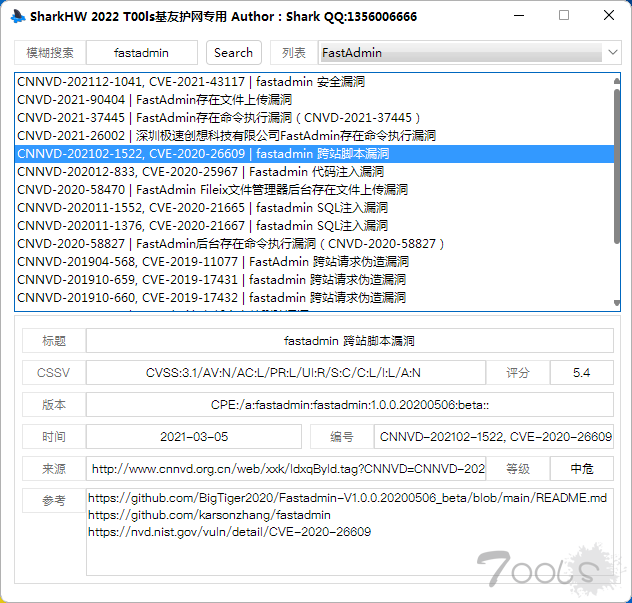
Task: Select the CVE-2019-11077 CSRF entry
Action: [x=212, y=262]
